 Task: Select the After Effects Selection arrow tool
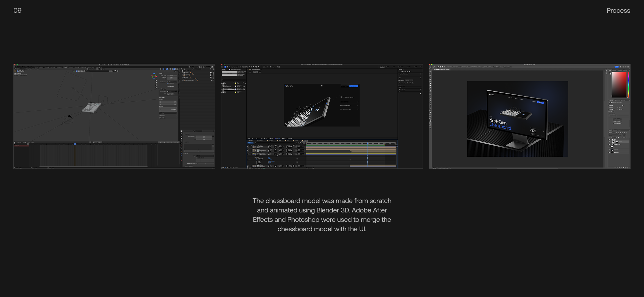pyautogui.click(x=225, y=67)
